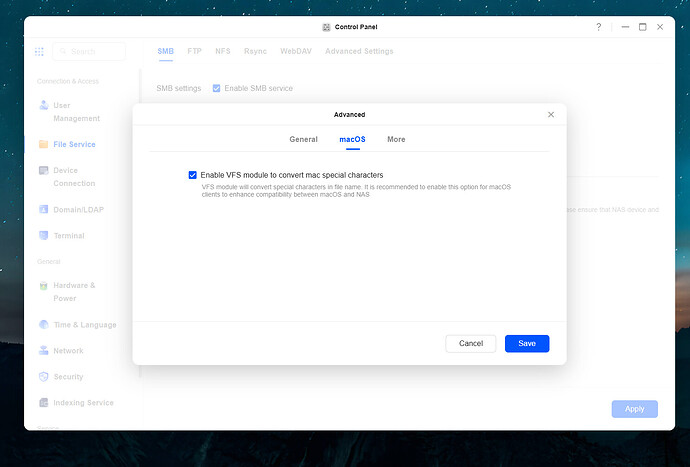Select the Device Connection icon

point(43,171)
